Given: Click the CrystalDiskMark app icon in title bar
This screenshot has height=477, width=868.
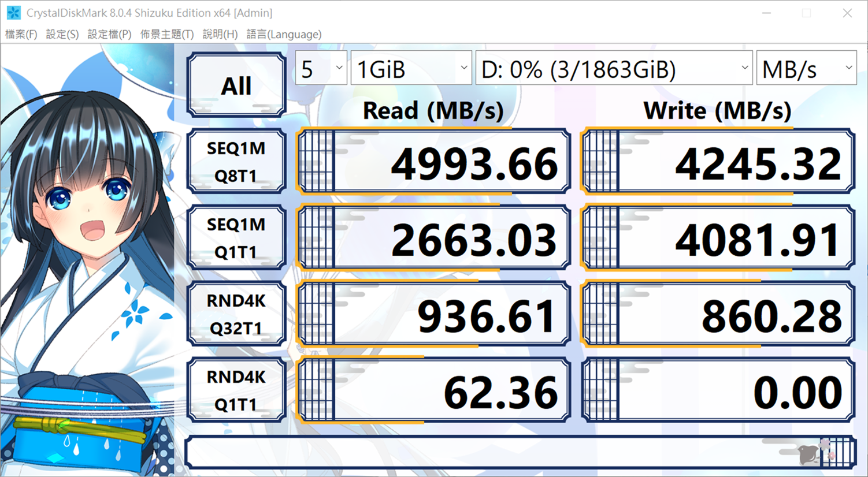Looking at the screenshot, I should (x=13, y=13).
